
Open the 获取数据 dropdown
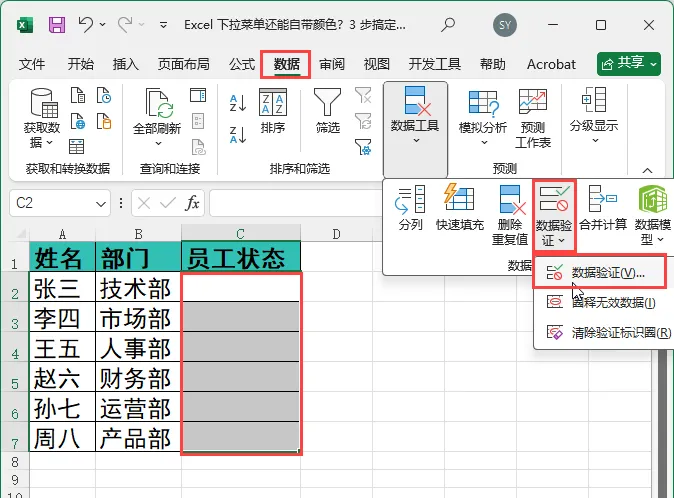tap(42, 118)
